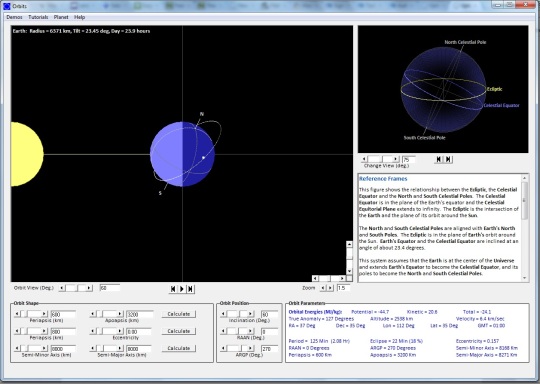
Task: Click the Semi-Minor Axis value field
Action: click(63, 349)
